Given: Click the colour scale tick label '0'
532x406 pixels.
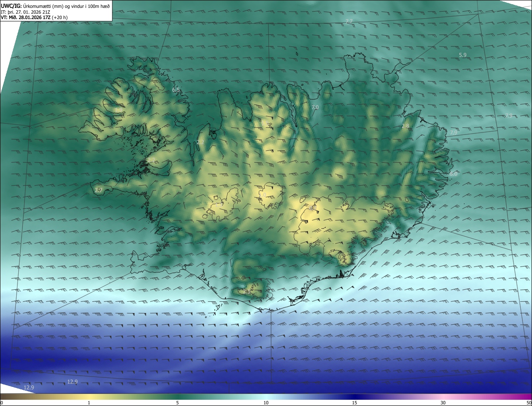Looking at the screenshot, I should [2, 403].
